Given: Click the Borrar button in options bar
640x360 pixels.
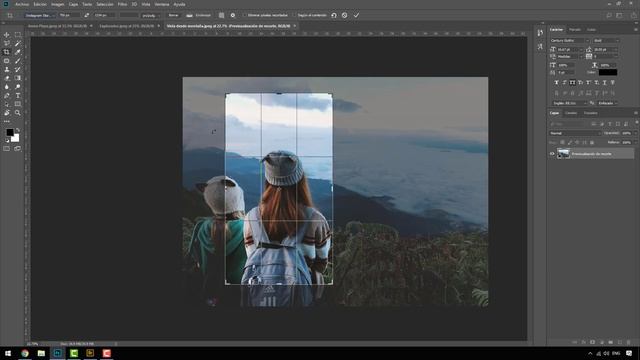Looking at the screenshot, I should point(173,15).
